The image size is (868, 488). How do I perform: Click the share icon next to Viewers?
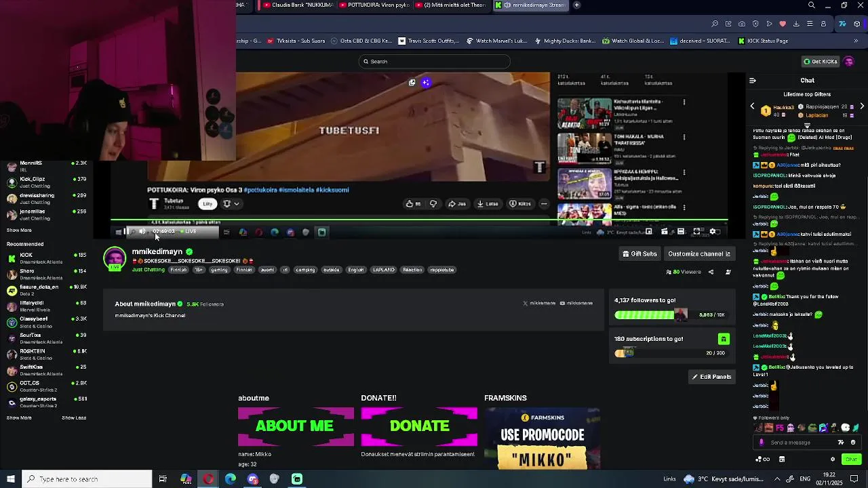711,272
